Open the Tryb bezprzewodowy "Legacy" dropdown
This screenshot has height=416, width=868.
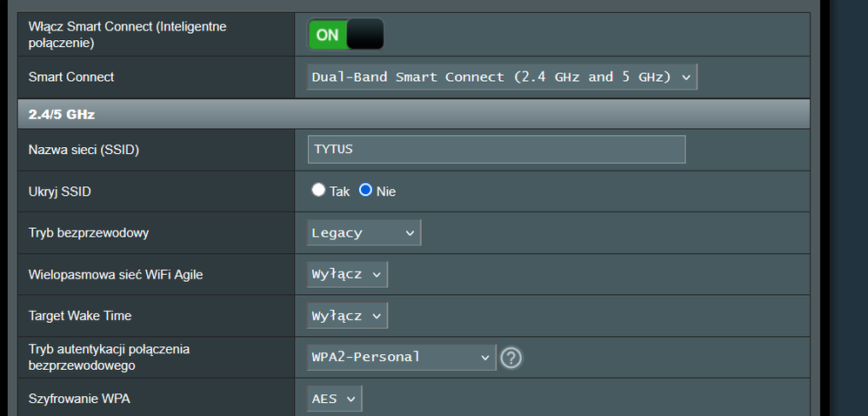pyautogui.click(x=364, y=232)
